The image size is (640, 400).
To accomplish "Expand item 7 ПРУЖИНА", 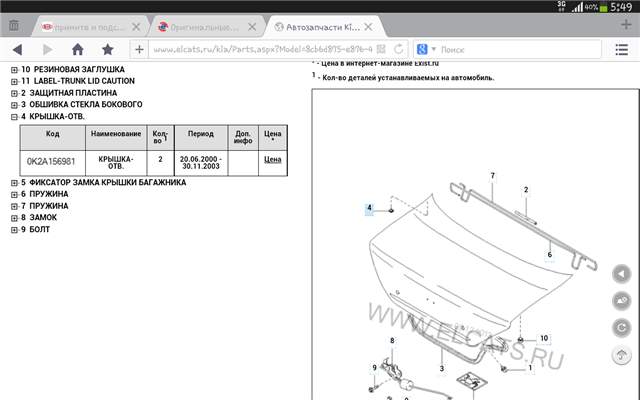I will click(x=14, y=207).
